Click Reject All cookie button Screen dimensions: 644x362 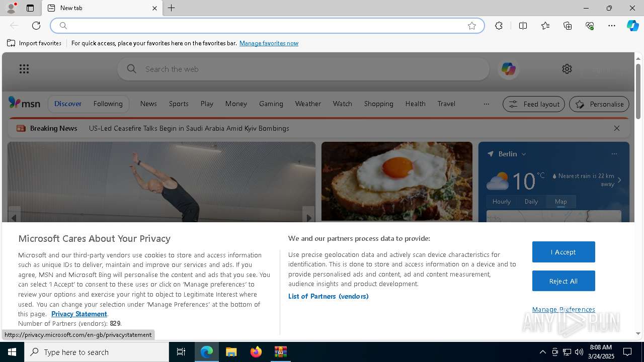[563, 281]
